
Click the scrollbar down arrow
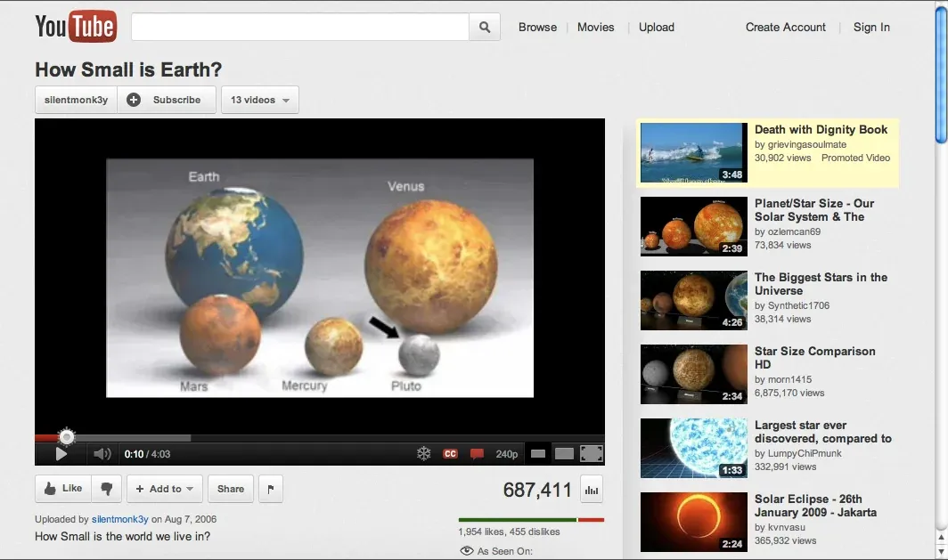tap(941, 552)
